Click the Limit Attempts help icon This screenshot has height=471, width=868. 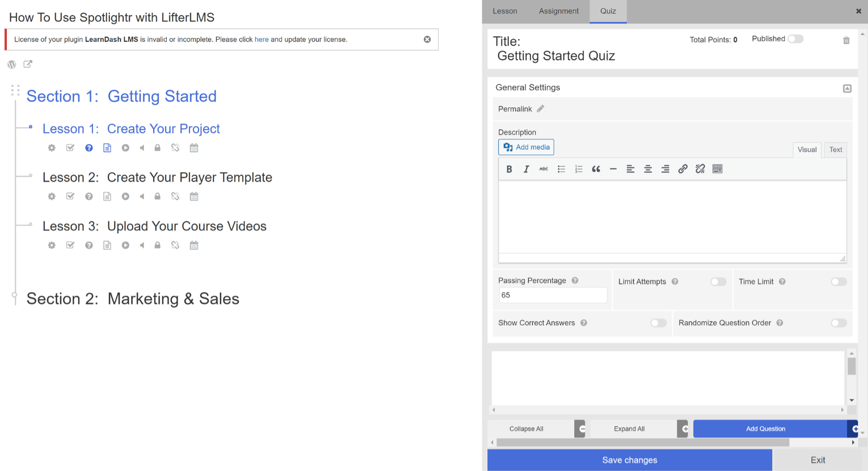coord(675,281)
